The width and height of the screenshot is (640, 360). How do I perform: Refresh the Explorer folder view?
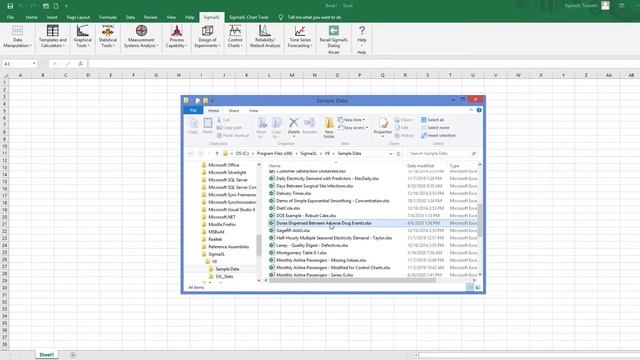point(398,153)
